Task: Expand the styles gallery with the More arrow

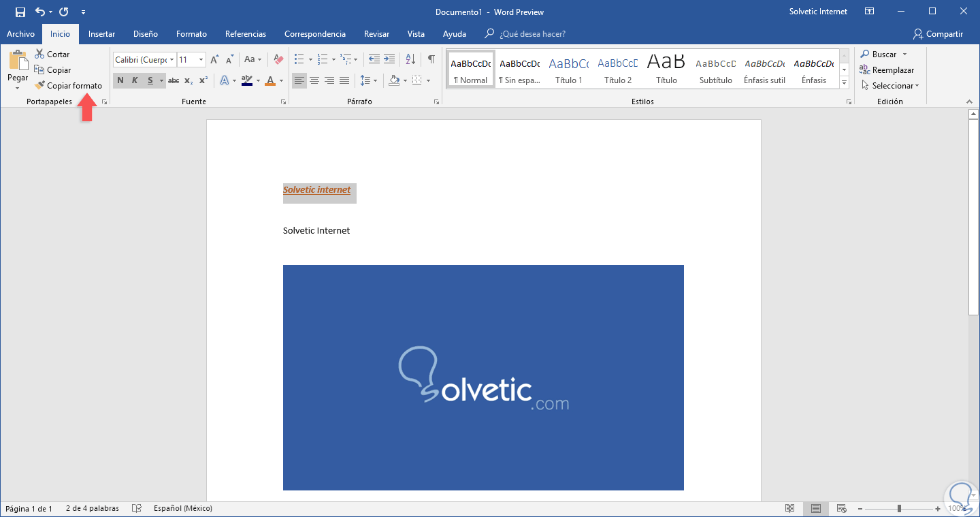Action: [x=845, y=83]
